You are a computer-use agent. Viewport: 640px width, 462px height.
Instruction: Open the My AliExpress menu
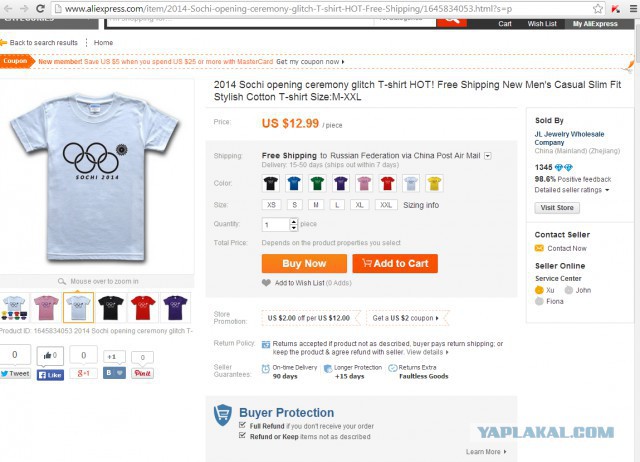tap(597, 24)
